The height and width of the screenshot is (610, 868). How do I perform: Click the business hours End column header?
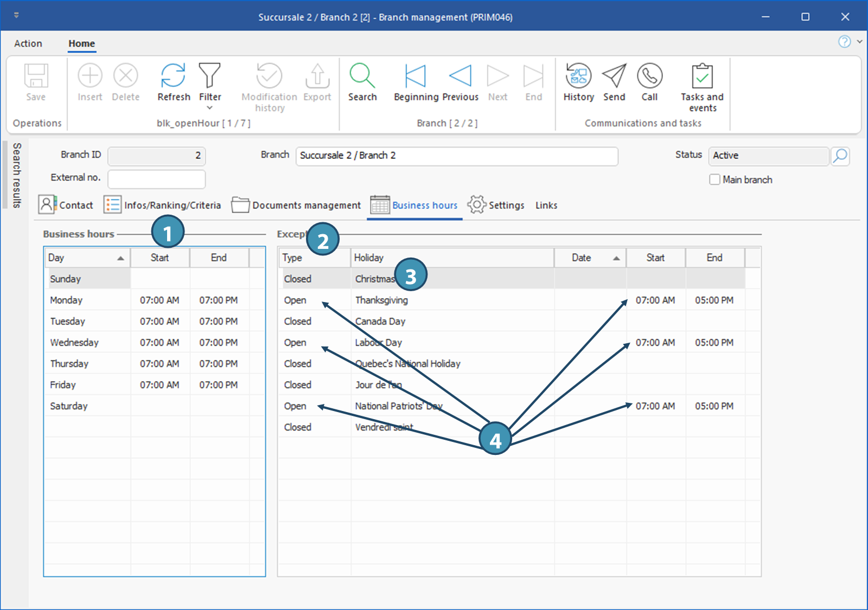pyautogui.click(x=219, y=258)
